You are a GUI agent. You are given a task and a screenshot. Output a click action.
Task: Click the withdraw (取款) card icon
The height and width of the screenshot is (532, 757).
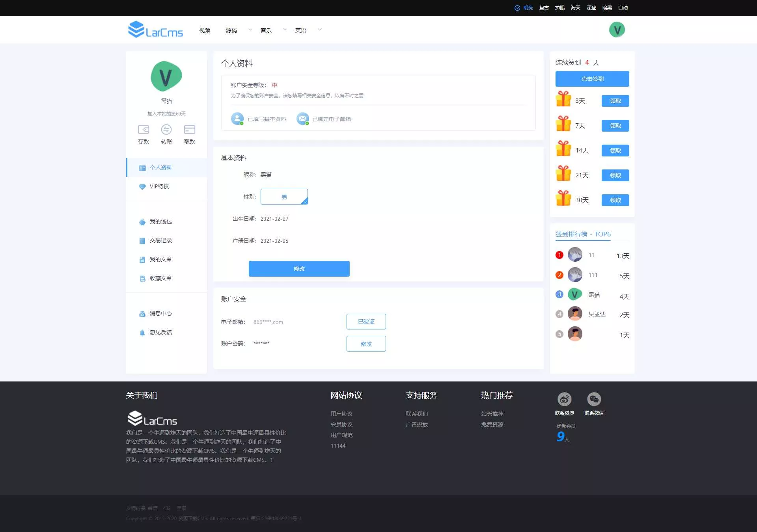click(190, 129)
